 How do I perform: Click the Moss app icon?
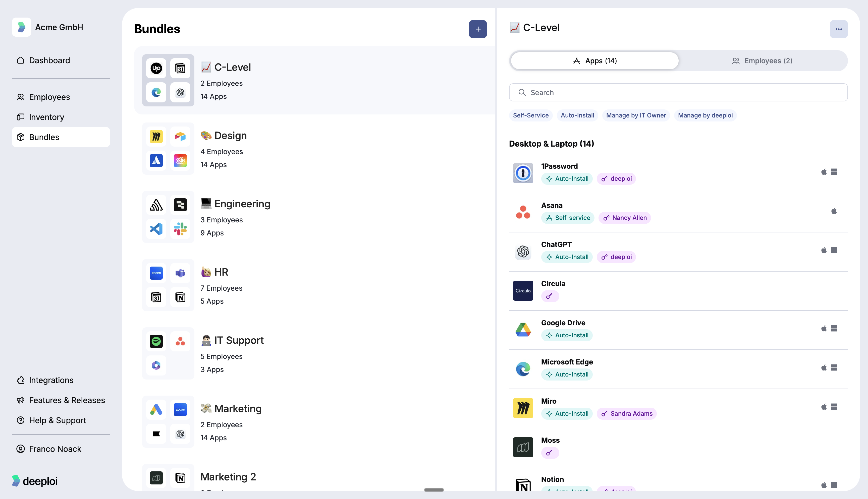point(523,447)
